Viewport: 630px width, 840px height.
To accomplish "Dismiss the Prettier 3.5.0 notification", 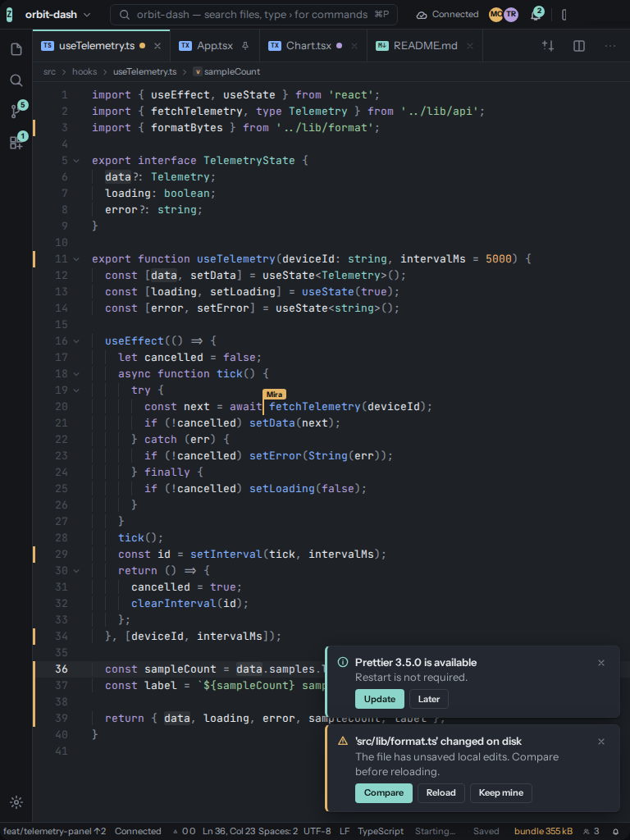I will tap(601, 663).
